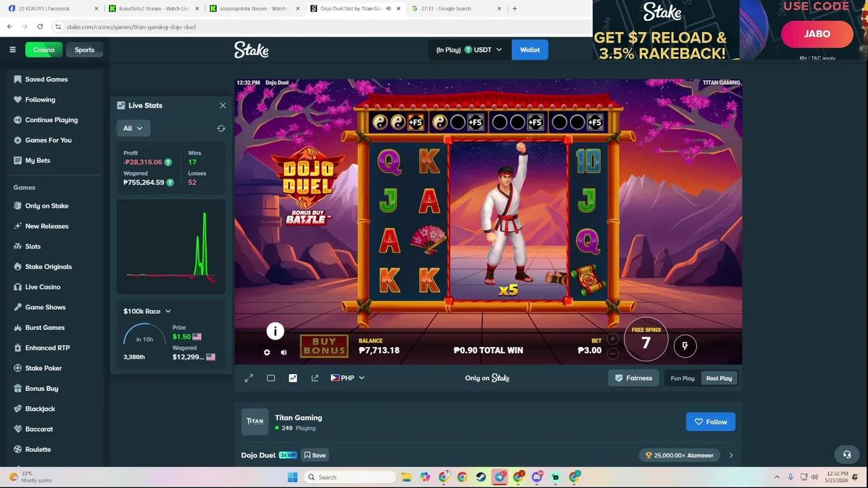Open New Releases category

coord(47,226)
